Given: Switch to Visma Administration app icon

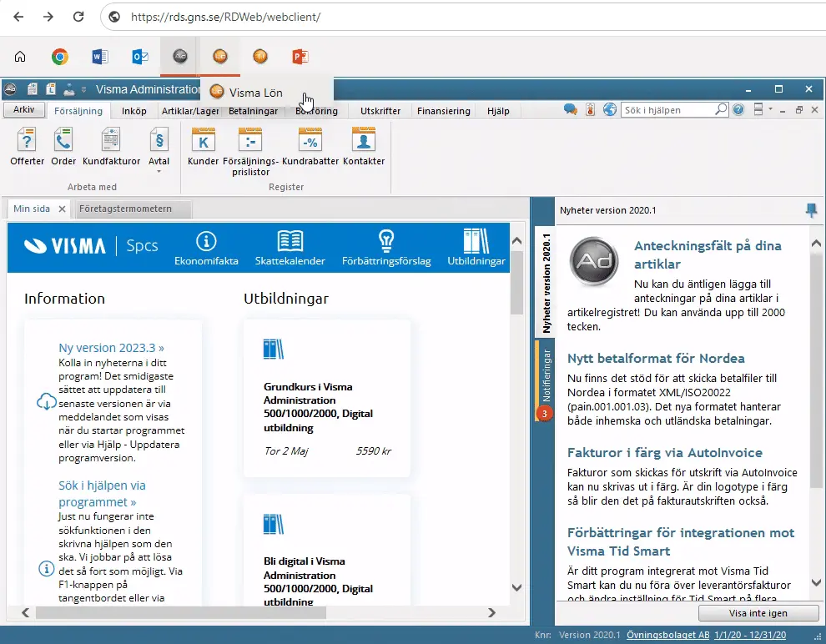Looking at the screenshot, I should 179,56.
